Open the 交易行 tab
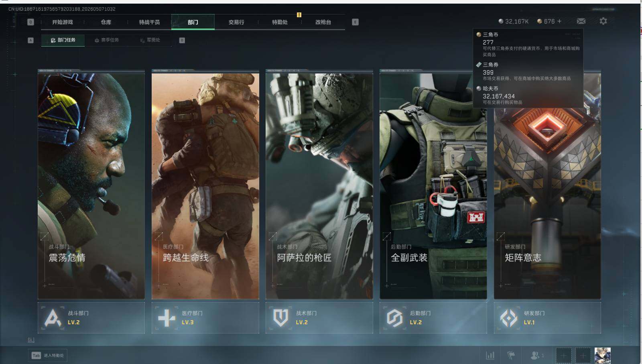Viewport: 642px width, 364px height. coord(236,22)
